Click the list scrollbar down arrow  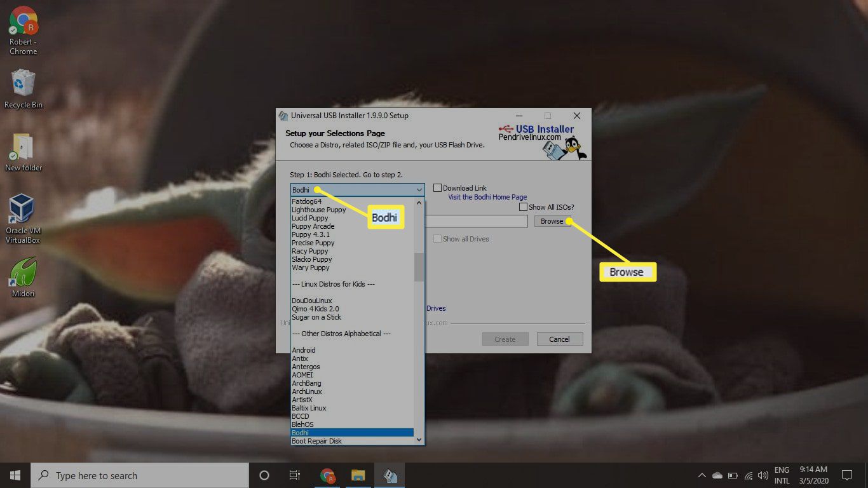coord(419,439)
